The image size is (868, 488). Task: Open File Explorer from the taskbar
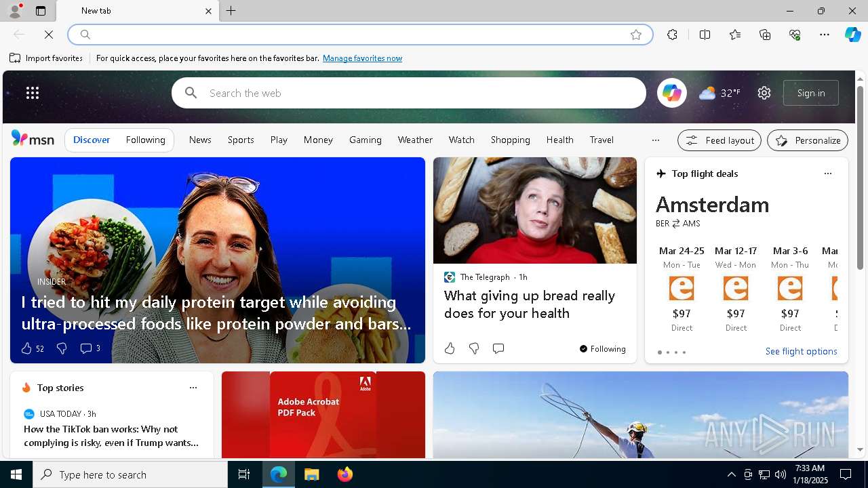311,474
